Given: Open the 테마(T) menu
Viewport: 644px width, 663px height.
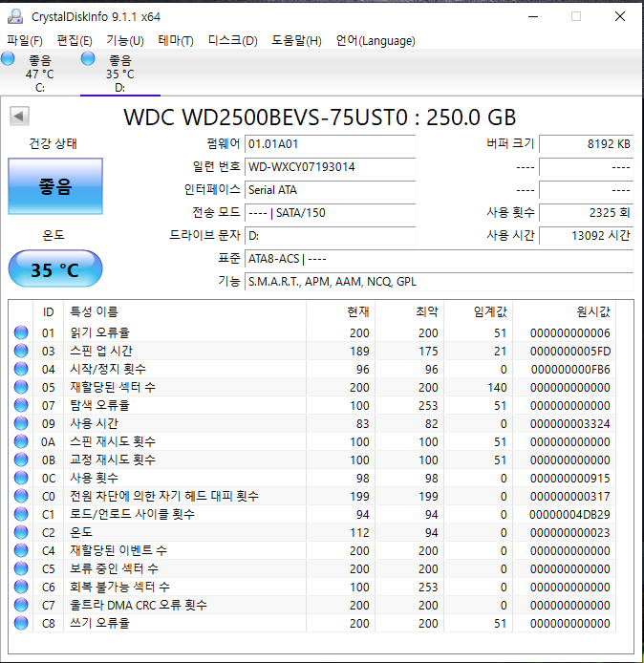Looking at the screenshot, I should pos(176,40).
